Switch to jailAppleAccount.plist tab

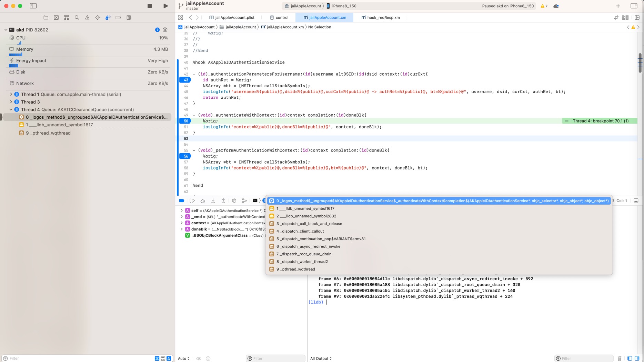pyautogui.click(x=232, y=18)
